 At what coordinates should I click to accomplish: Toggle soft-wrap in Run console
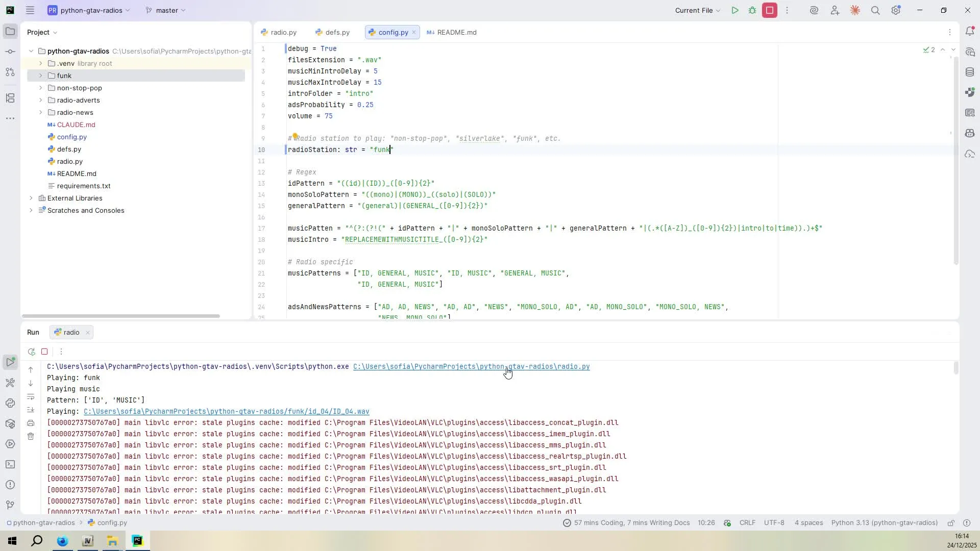click(31, 397)
